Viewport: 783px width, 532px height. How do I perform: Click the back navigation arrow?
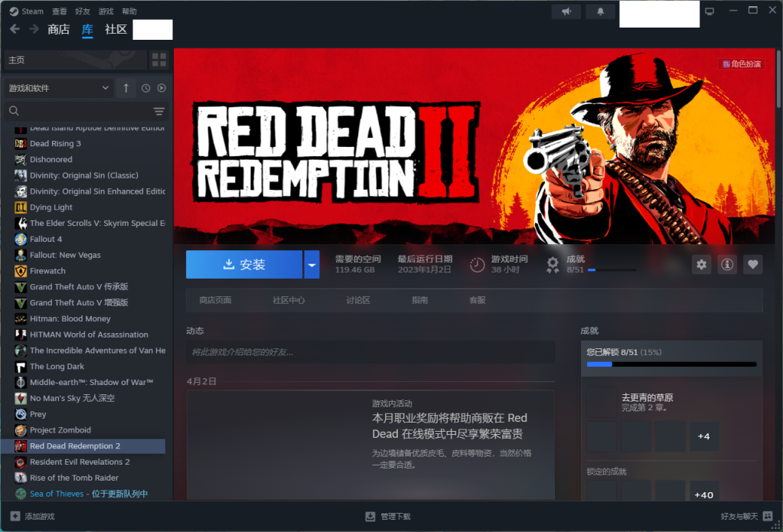pos(15,30)
